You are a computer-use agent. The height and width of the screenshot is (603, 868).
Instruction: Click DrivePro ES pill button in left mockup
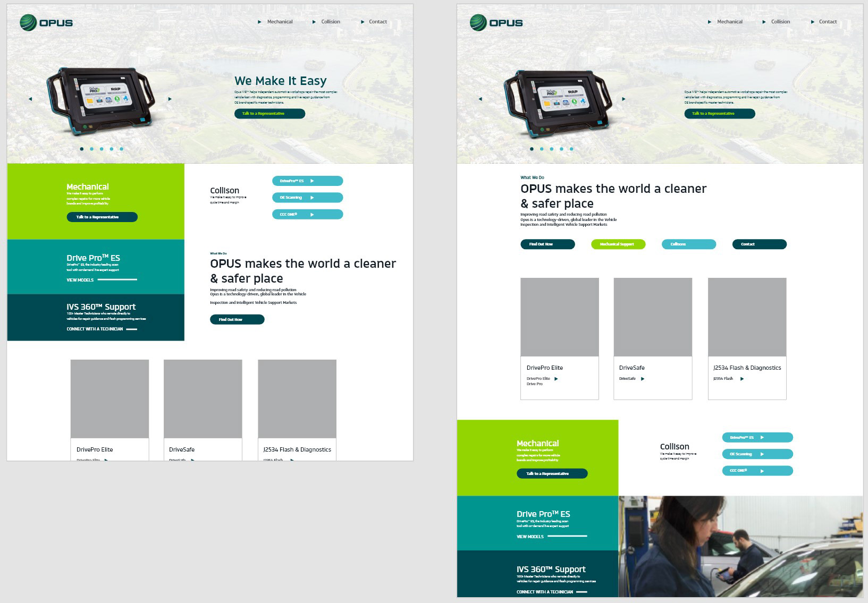point(308,181)
